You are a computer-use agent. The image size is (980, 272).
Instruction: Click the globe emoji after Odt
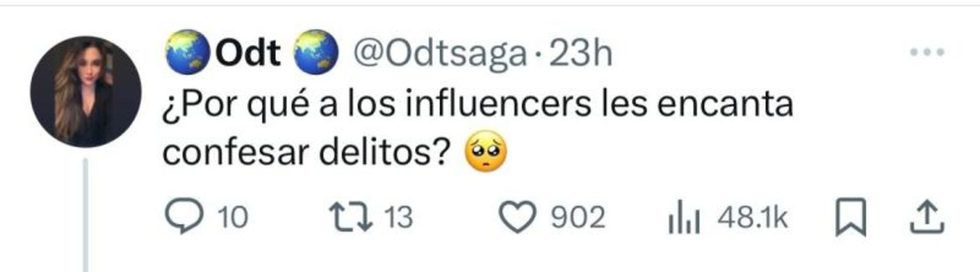[x=315, y=52]
